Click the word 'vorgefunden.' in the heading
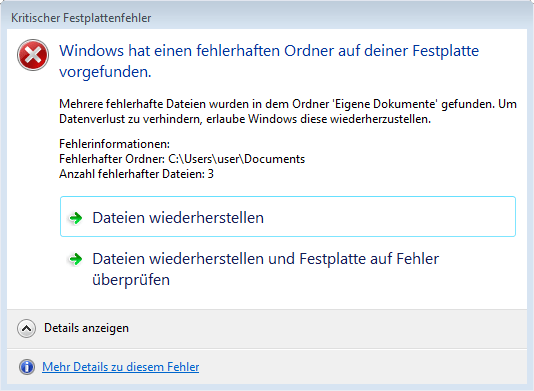This screenshot has width=534, height=391. [105, 72]
